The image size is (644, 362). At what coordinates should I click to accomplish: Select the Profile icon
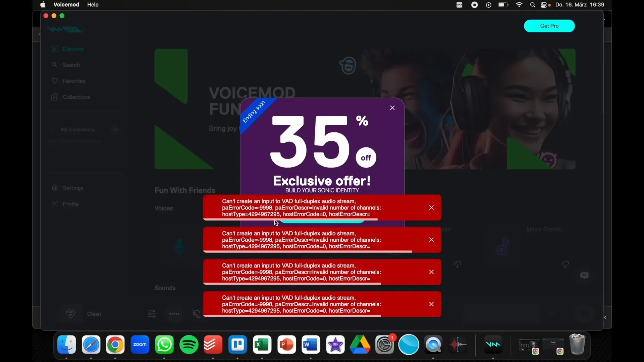[x=54, y=204]
